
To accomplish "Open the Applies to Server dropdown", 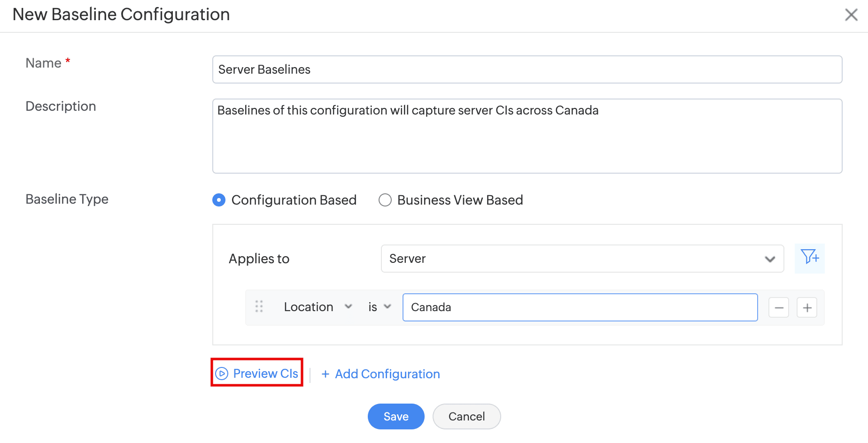I will (x=582, y=259).
